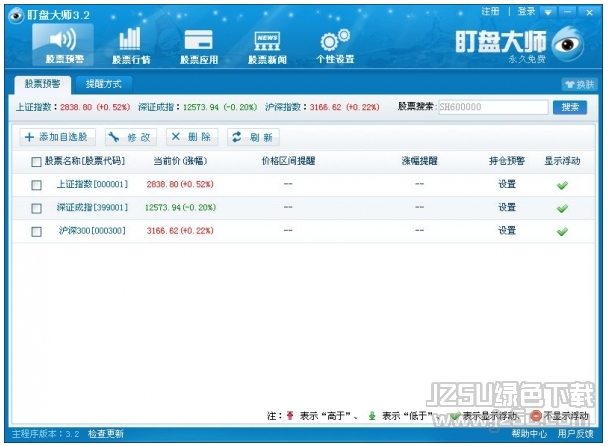Image resolution: width=608 pixels, height=446 pixels.
Task: Focus the 股票搜索 input field
Action: pos(493,107)
